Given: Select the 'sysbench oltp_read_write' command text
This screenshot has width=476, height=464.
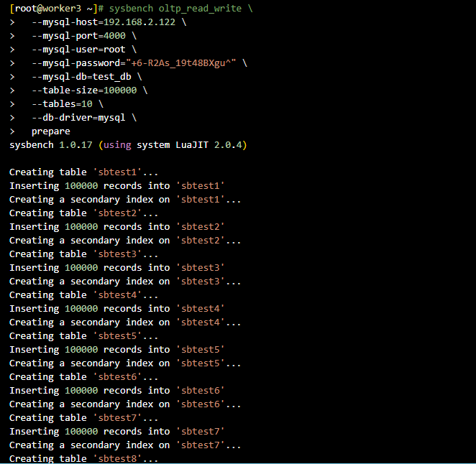Looking at the screenshot, I should click(x=175, y=9).
